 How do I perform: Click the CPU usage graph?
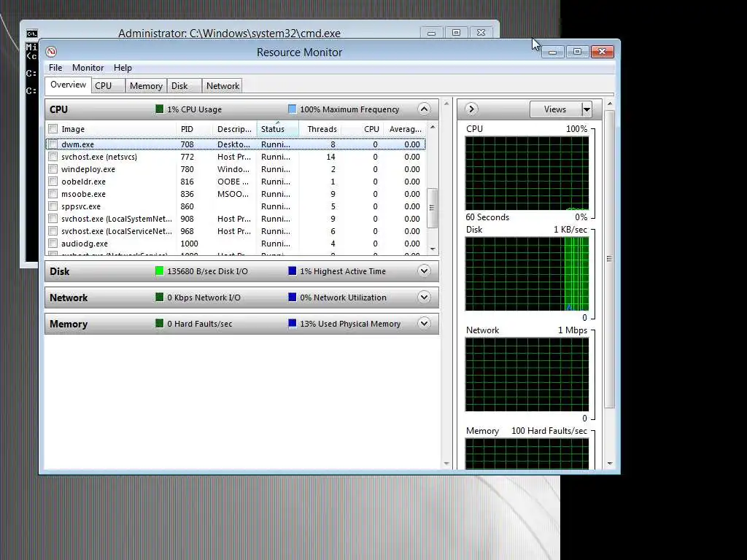[527, 174]
